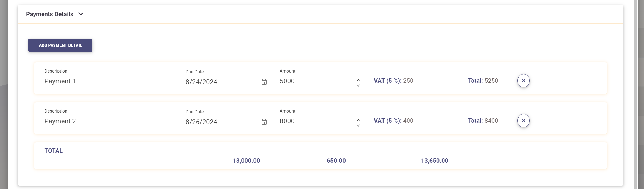644x189 pixels.
Task: Edit the Payment 2 description field
Action: (109, 121)
